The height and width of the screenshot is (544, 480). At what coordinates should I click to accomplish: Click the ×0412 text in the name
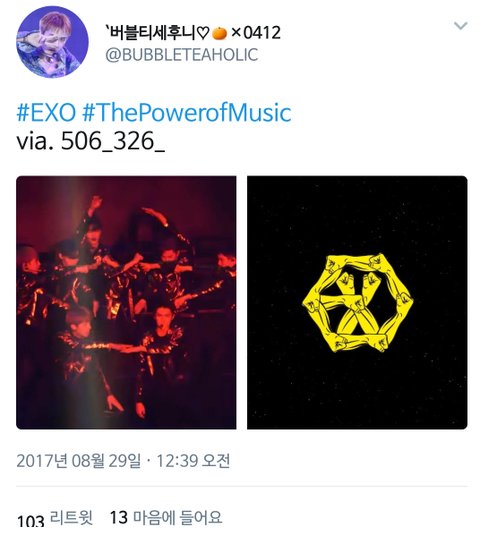click(x=256, y=33)
